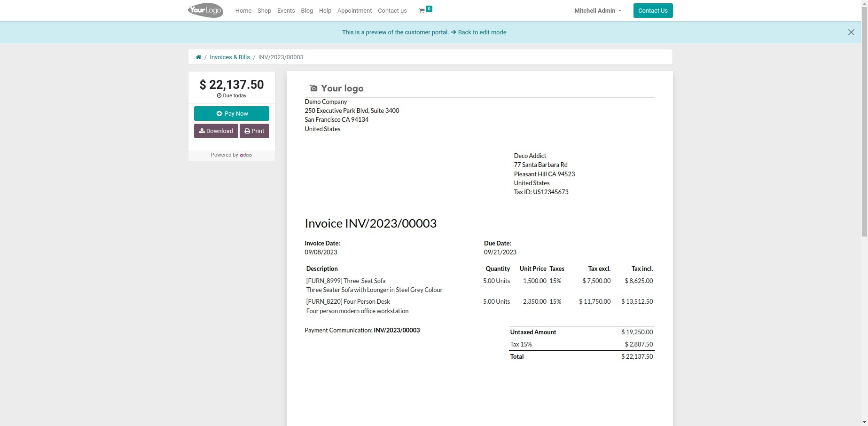This screenshot has height=426, width=868.
Task: Go to the Shop page
Action: pyautogui.click(x=264, y=11)
